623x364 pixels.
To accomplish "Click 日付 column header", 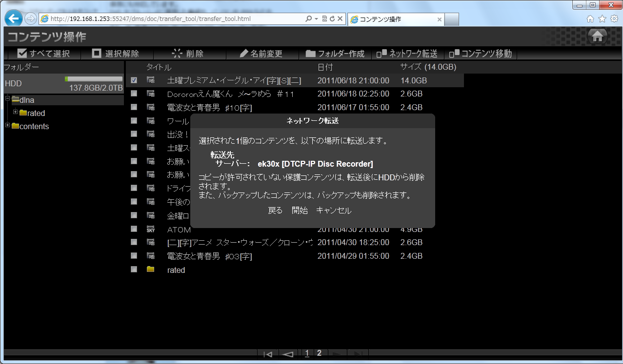I will click(325, 67).
